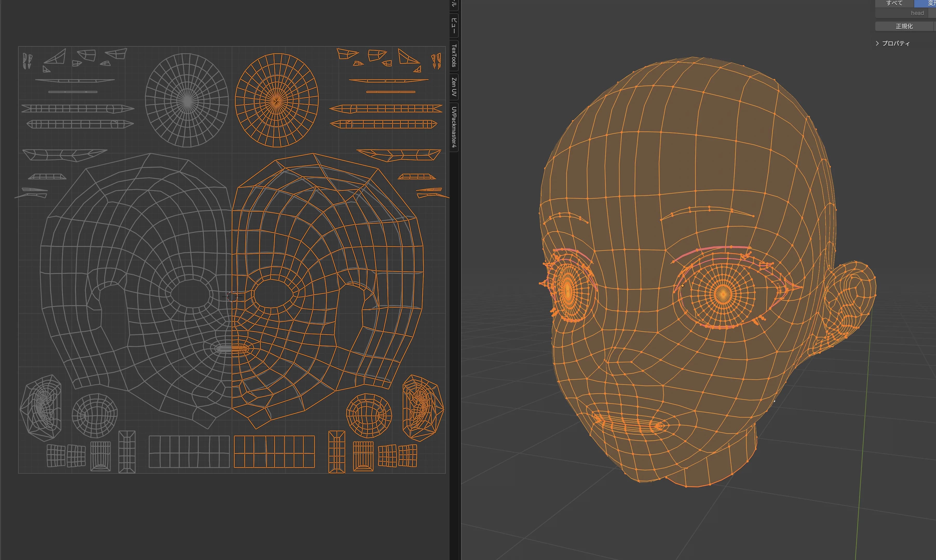Open the TexTools sidebar tab
Viewport: 936px width, 560px height.
[x=454, y=56]
